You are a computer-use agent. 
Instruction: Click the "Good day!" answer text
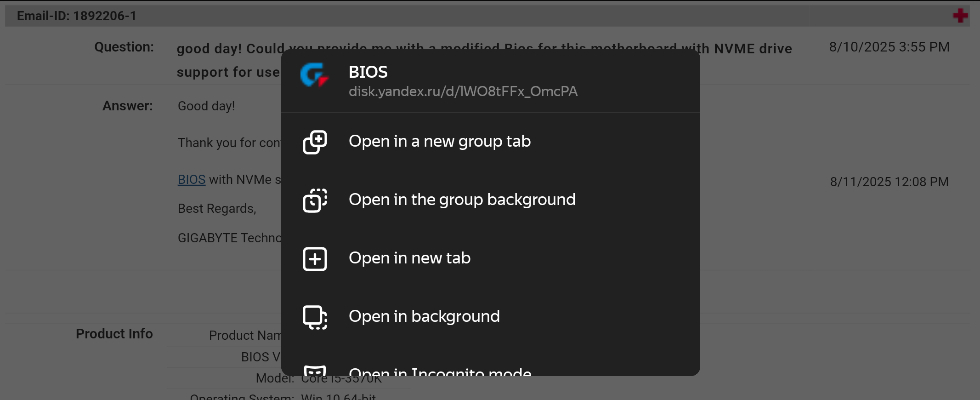click(x=206, y=106)
